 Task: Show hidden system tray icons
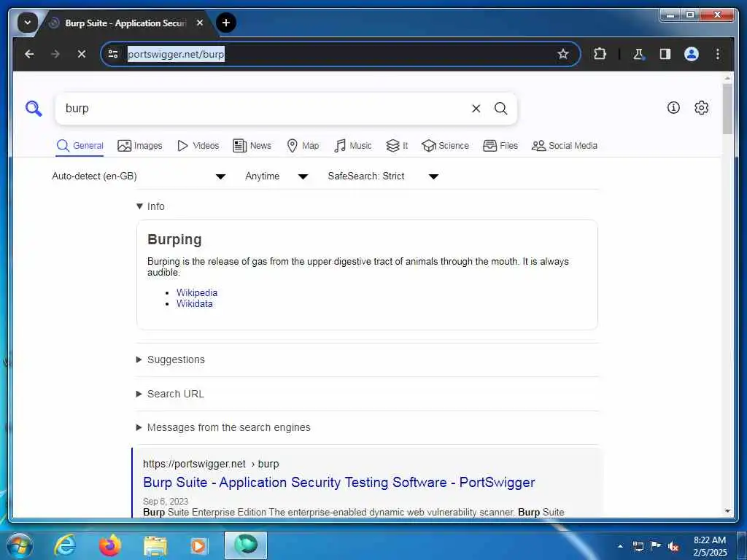(x=620, y=546)
